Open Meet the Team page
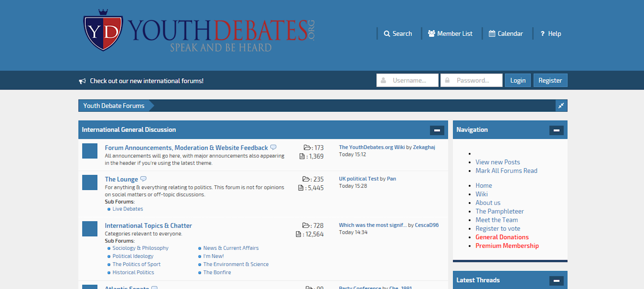644x289 pixels. 497,220
